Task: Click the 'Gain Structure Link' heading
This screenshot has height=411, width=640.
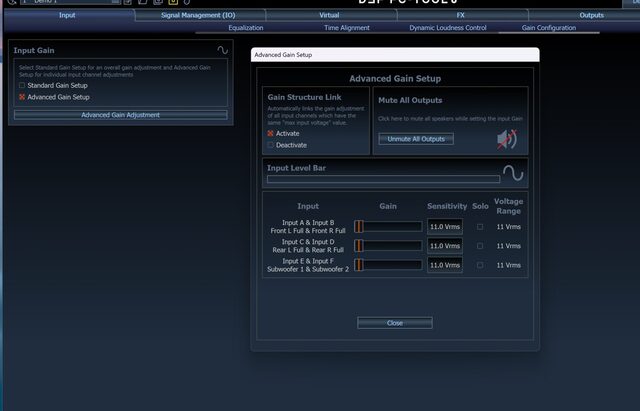Action: pyautogui.click(x=304, y=97)
